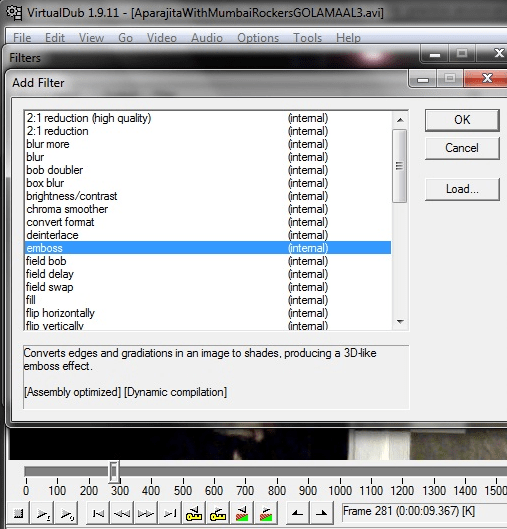Screen dimensions: 507x529
Task: Step forward one frame
Action: click(x=146, y=513)
